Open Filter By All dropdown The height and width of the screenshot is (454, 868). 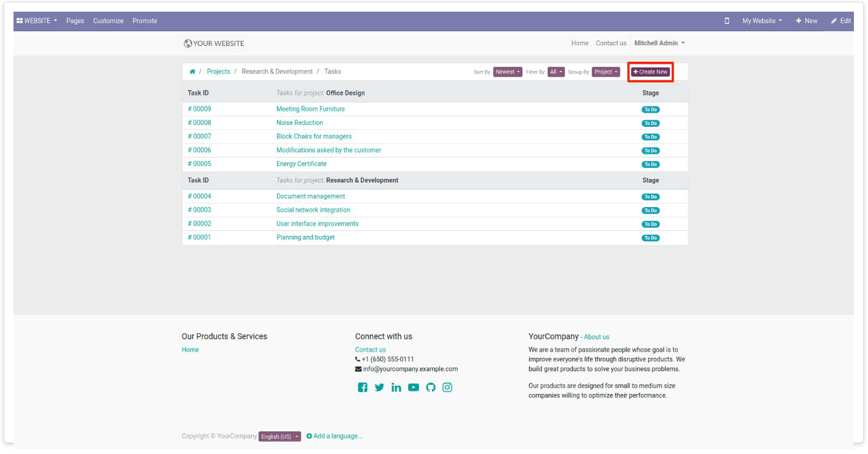tap(556, 72)
